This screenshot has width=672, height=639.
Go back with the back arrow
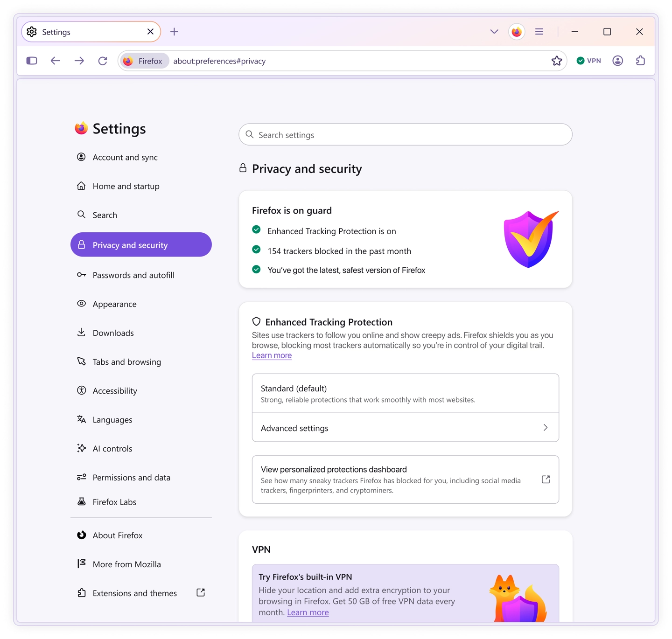(x=56, y=61)
